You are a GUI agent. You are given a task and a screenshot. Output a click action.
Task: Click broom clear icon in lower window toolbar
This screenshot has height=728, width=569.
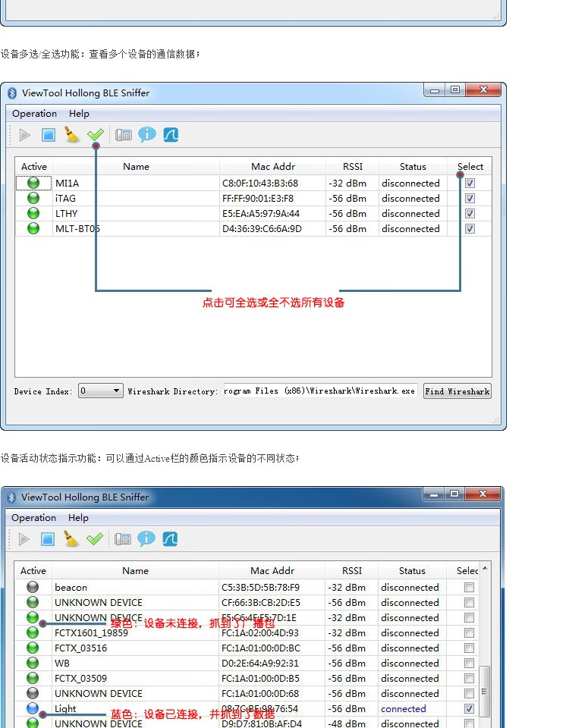[x=71, y=538]
